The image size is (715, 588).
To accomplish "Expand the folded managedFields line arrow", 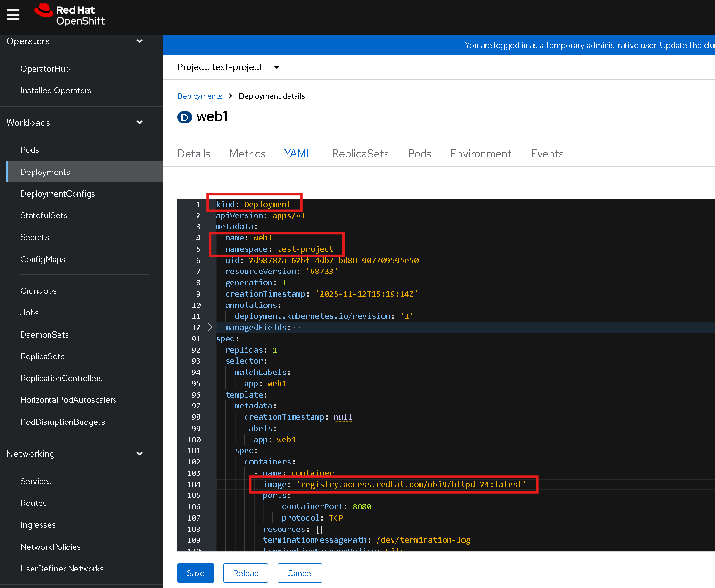I will point(210,327).
